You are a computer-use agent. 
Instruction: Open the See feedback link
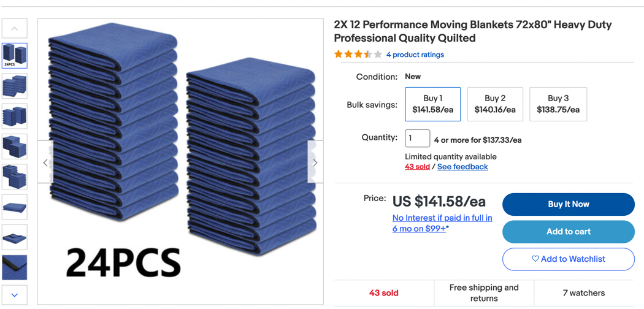click(x=462, y=167)
